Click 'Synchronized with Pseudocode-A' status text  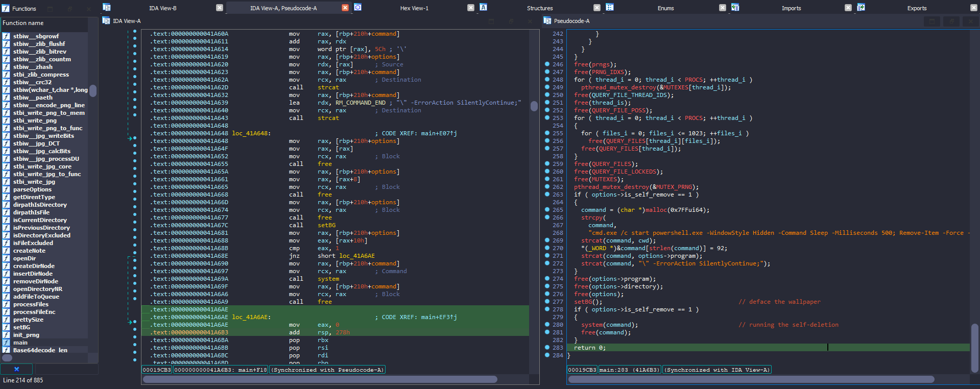pos(327,370)
